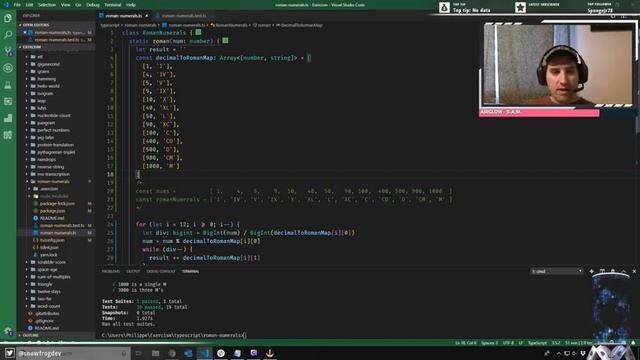640x360 pixels.
Task: Add a new terminal with plus icon
Action: coord(591,271)
